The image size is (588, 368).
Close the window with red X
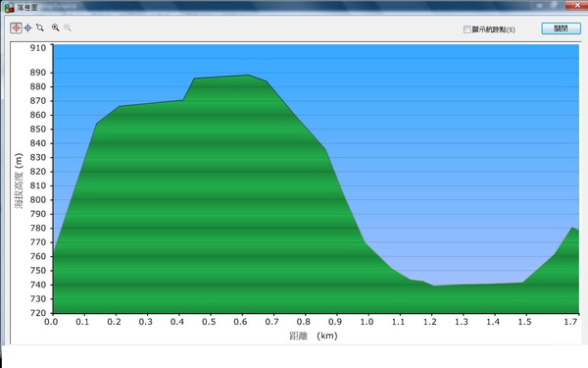click(x=577, y=5)
